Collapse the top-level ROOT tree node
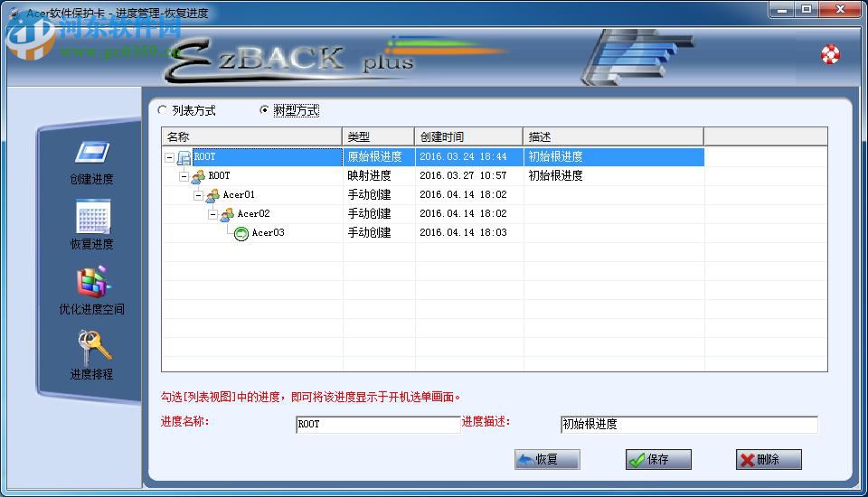Viewport: 868px width, 497px height. coord(169,158)
